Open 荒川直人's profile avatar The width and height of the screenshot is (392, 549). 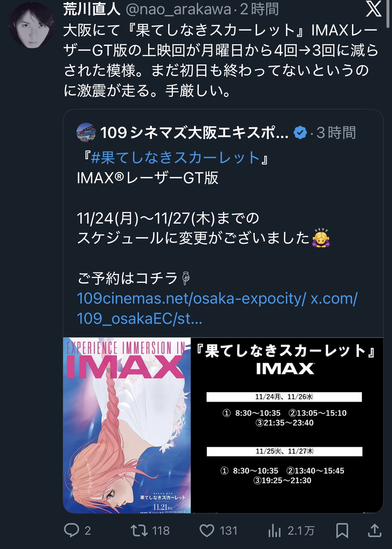point(32,25)
